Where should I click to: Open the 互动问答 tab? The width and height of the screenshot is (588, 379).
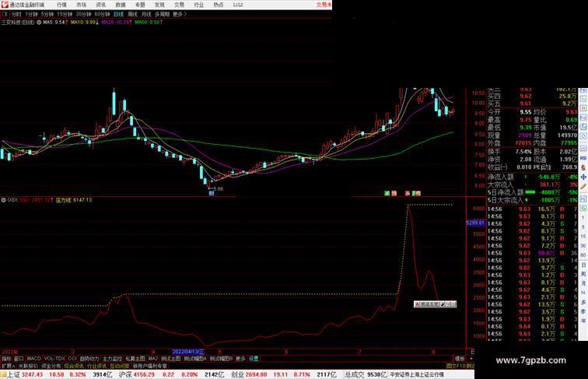pyautogui.click(x=120, y=366)
